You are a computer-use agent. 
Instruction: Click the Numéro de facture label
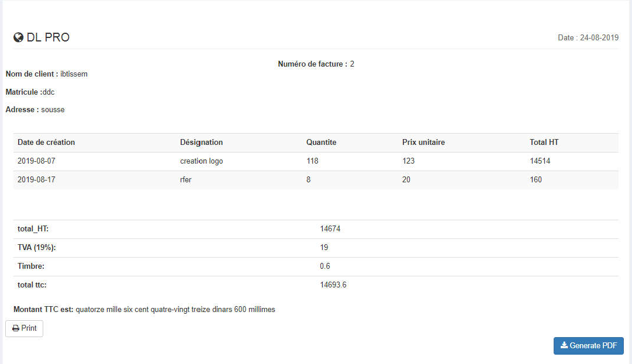pos(312,64)
